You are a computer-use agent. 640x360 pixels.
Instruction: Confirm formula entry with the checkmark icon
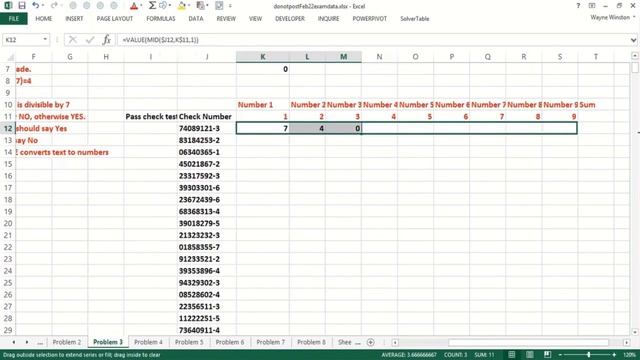point(90,40)
